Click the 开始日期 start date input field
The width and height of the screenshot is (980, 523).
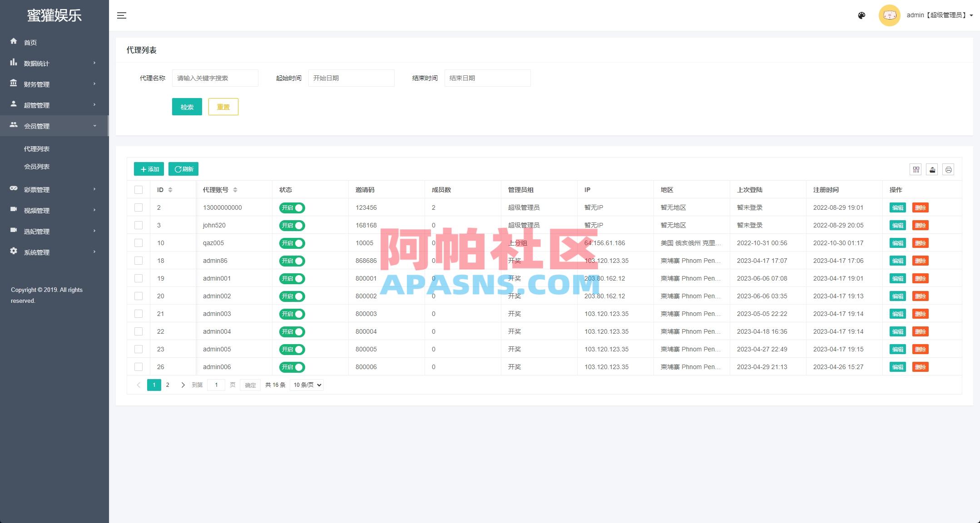pyautogui.click(x=351, y=78)
